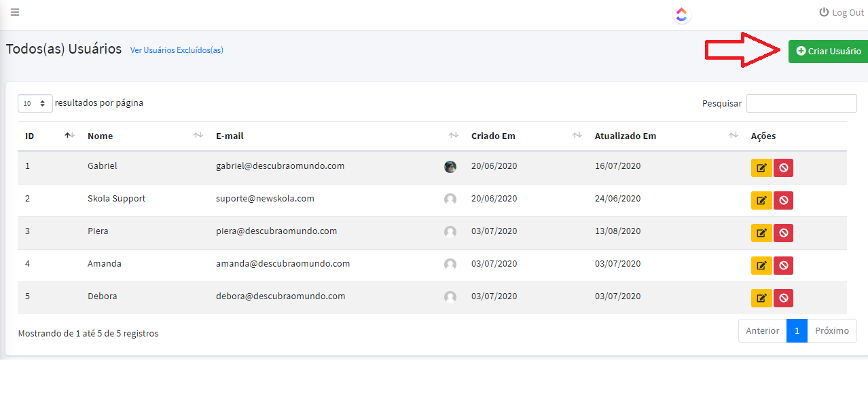The image size is (868, 405).
Task: Sort table by the E-mail column
Action: click(336, 136)
